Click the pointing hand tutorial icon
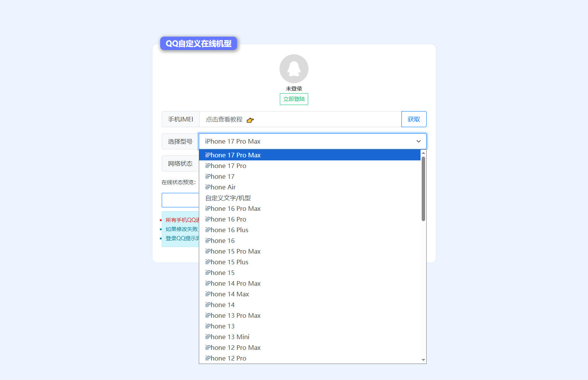The image size is (588, 380). click(x=250, y=120)
